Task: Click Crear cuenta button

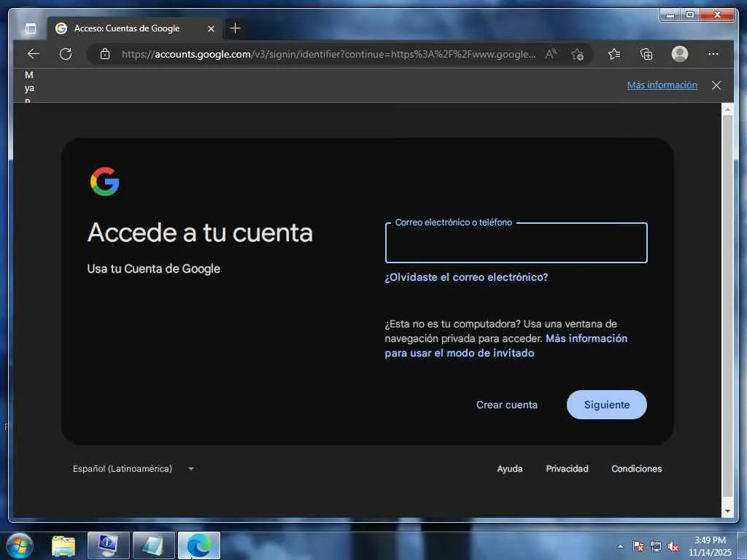Action: [x=507, y=405]
